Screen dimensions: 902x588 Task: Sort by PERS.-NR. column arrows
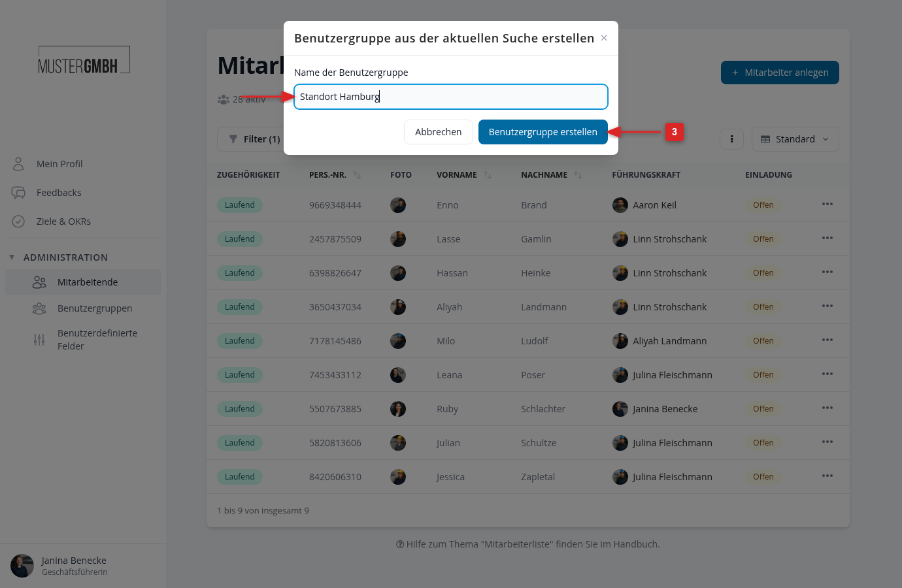point(357,175)
